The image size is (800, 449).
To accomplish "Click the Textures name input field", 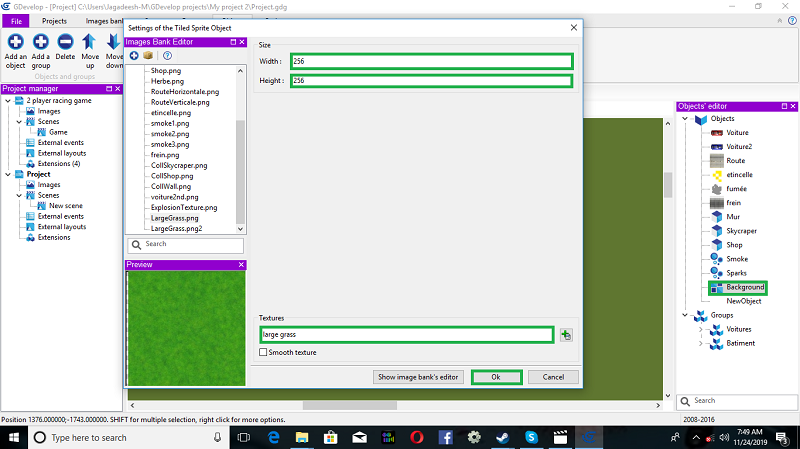I will (407, 335).
